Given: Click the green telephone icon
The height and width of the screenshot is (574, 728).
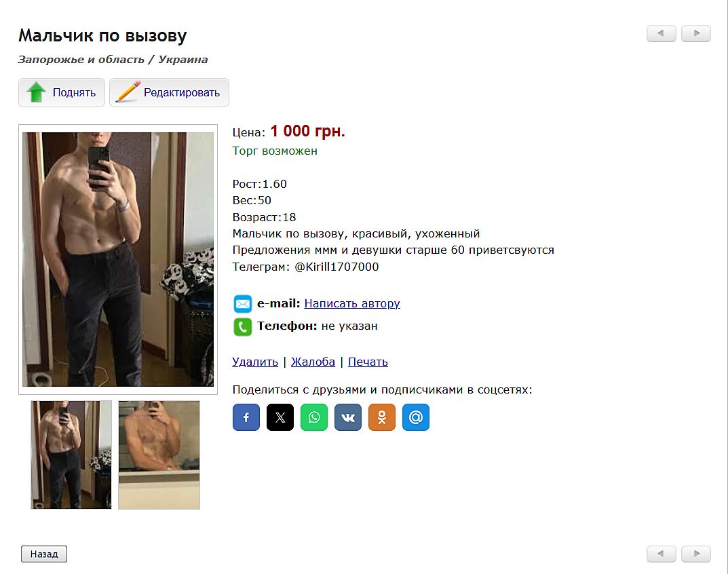Looking at the screenshot, I should pyautogui.click(x=242, y=327).
